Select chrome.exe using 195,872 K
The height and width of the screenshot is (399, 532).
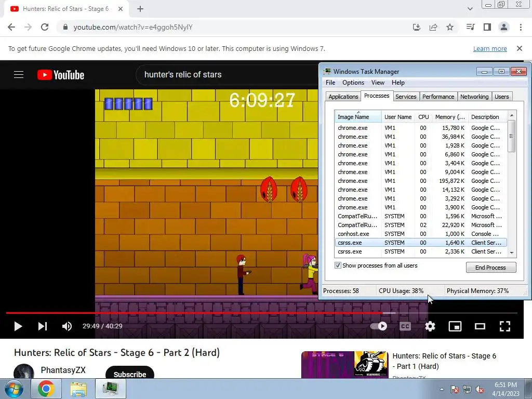coord(421,181)
